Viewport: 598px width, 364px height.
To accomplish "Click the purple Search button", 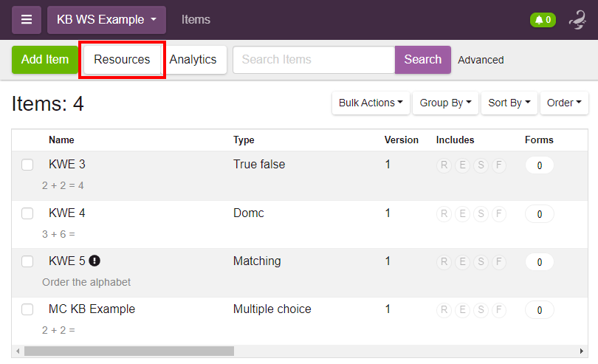I will tap(422, 60).
